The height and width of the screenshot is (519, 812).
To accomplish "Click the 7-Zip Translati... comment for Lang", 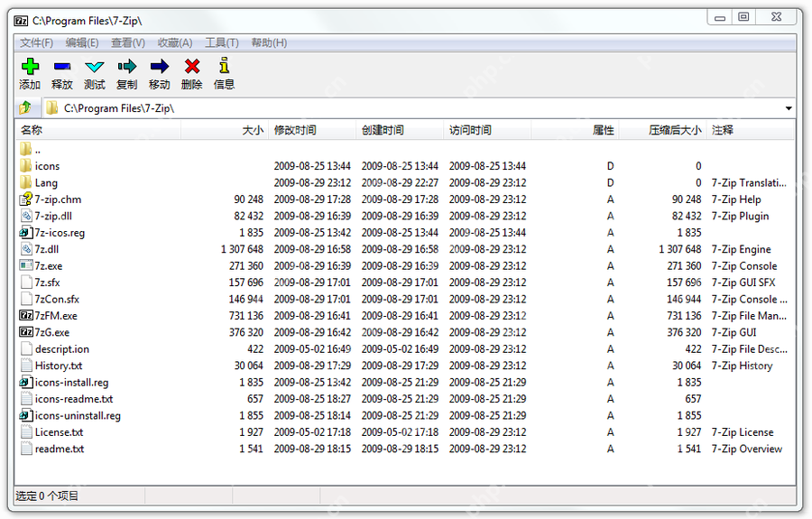I will pos(749,182).
